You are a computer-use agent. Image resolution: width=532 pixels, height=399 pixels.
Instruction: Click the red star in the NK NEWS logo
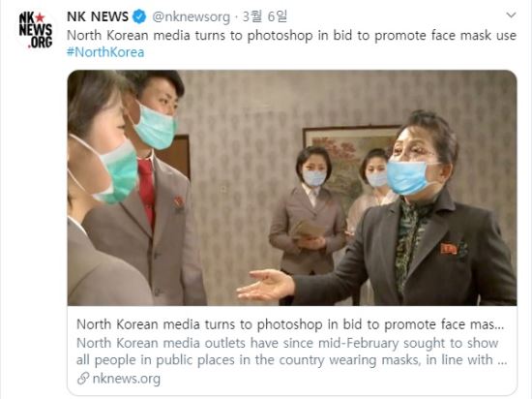(x=40, y=17)
